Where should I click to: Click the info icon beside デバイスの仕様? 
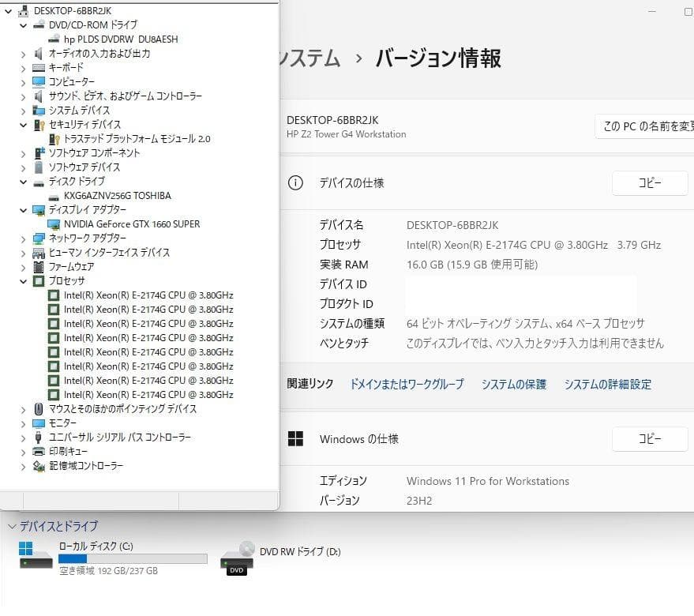click(x=294, y=182)
